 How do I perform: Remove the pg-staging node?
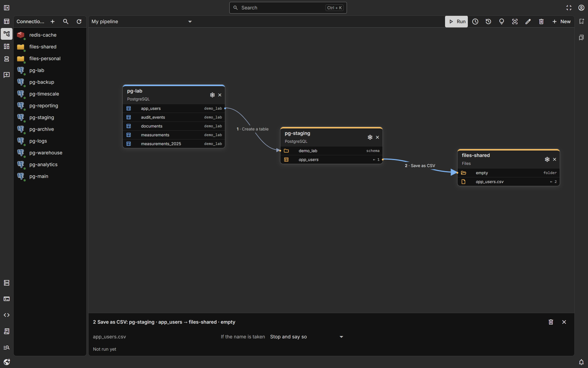pyautogui.click(x=377, y=137)
